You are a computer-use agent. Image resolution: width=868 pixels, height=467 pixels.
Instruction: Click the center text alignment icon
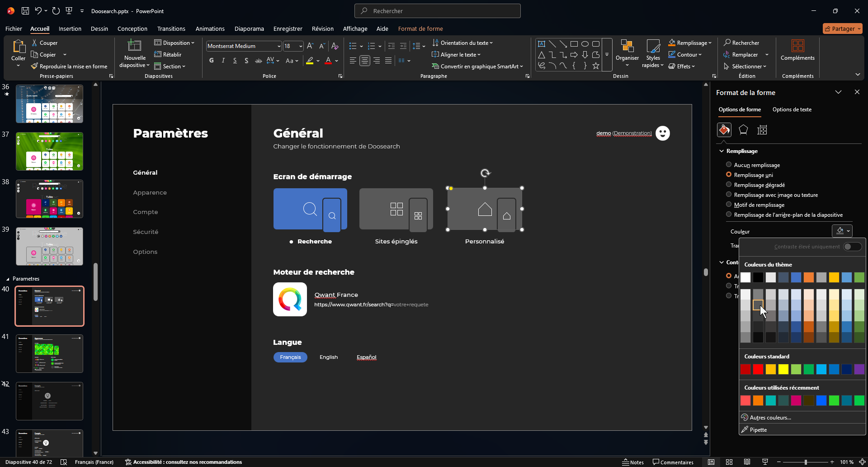[x=365, y=61]
